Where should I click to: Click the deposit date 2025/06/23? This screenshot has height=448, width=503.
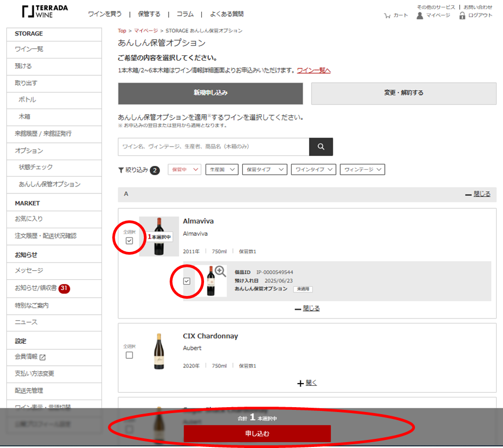pyautogui.click(x=279, y=280)
